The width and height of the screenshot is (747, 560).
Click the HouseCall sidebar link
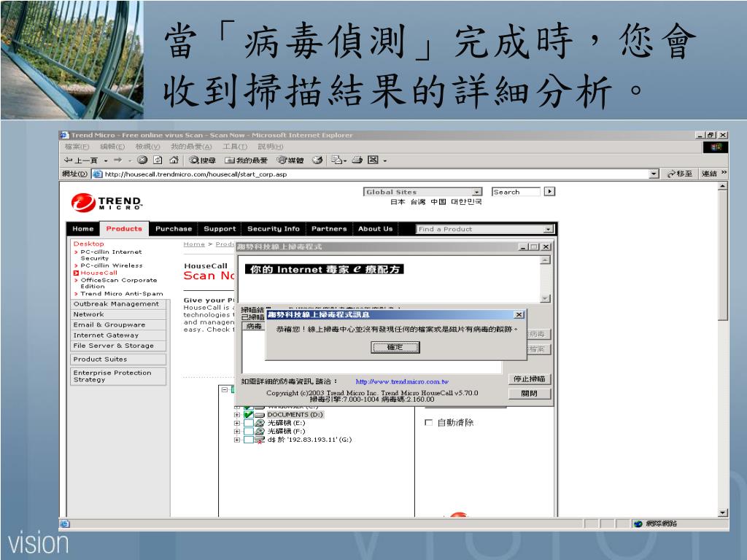point(98,273)
